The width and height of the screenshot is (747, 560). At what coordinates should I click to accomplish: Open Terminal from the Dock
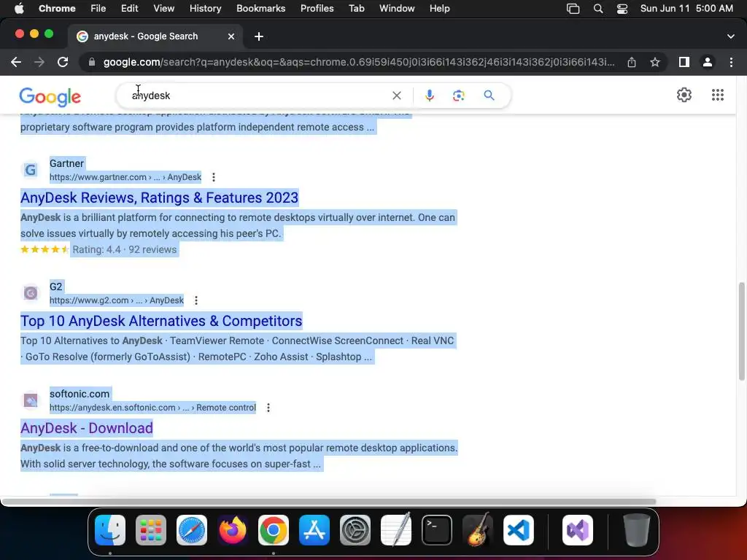click(x=437, y=530)
